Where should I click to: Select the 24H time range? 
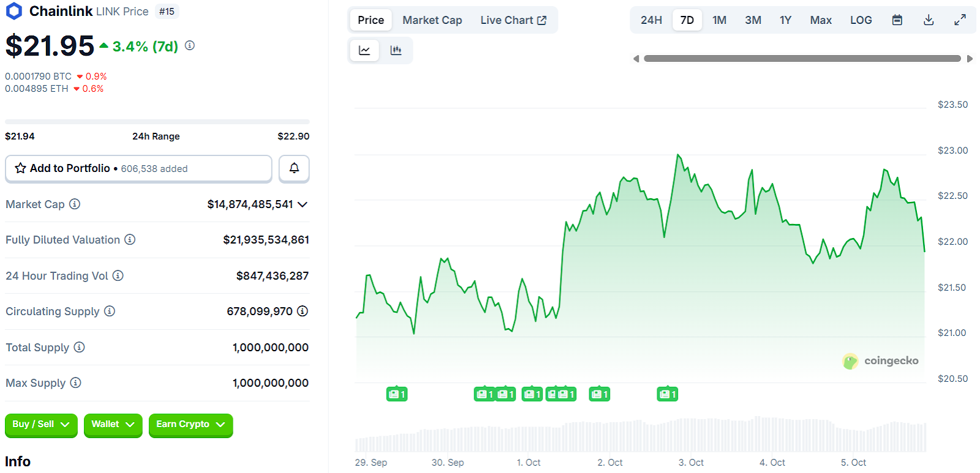point(651,20)
